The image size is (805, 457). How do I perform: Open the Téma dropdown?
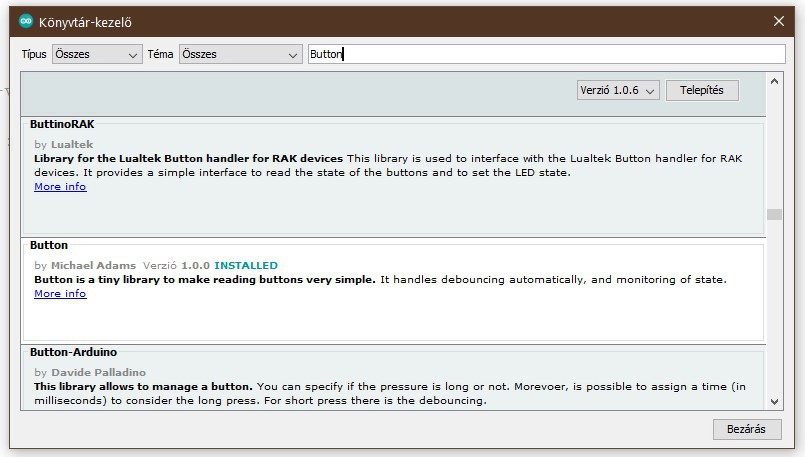(240, 54)
